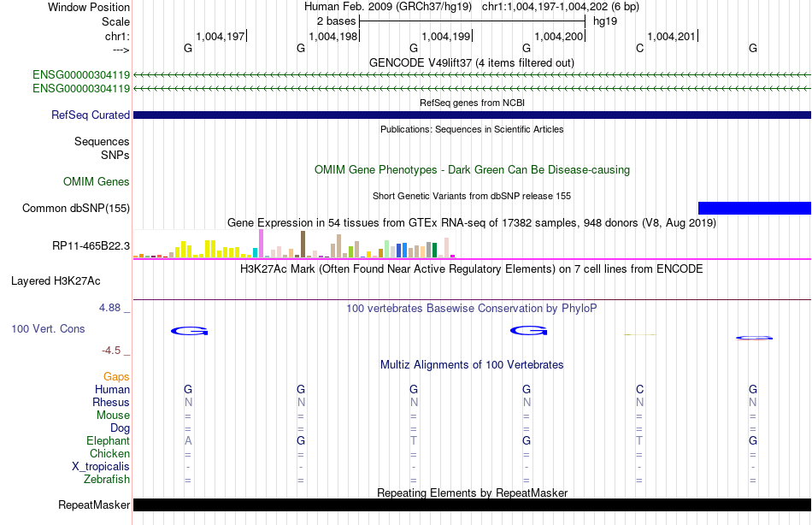Click the SNPs track label
Viewport: 812px width, 525px height.
click(x=115, y=155)
